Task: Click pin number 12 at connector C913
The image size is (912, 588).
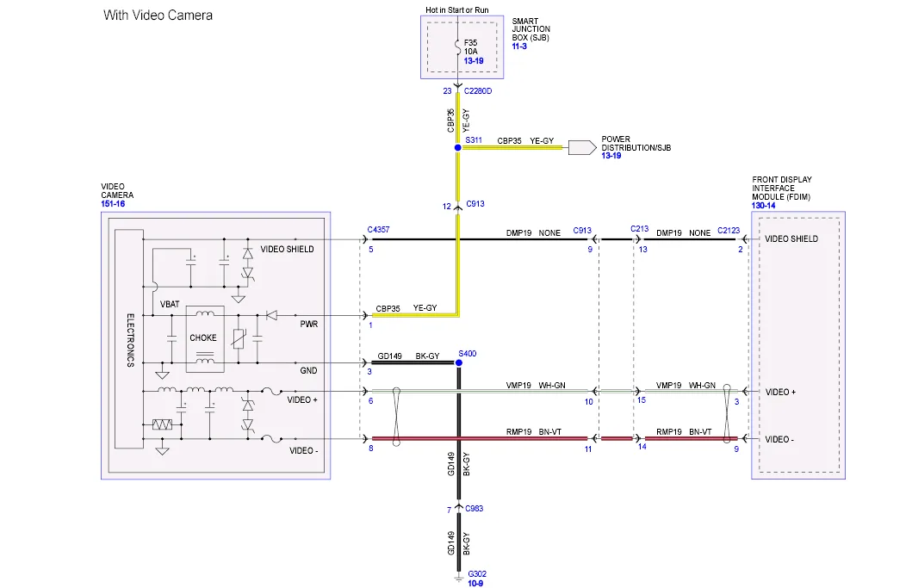Action: pos(446,206)
